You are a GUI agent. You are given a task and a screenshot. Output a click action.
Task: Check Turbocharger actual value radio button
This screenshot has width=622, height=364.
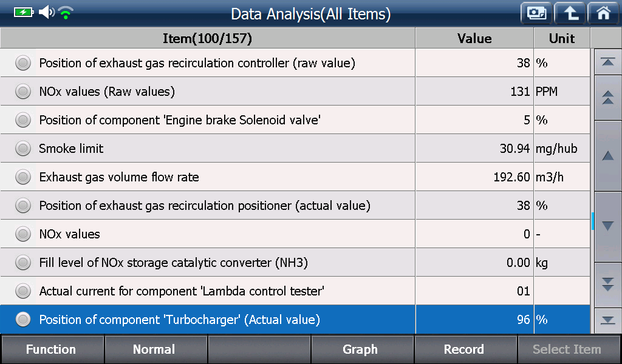23,319
